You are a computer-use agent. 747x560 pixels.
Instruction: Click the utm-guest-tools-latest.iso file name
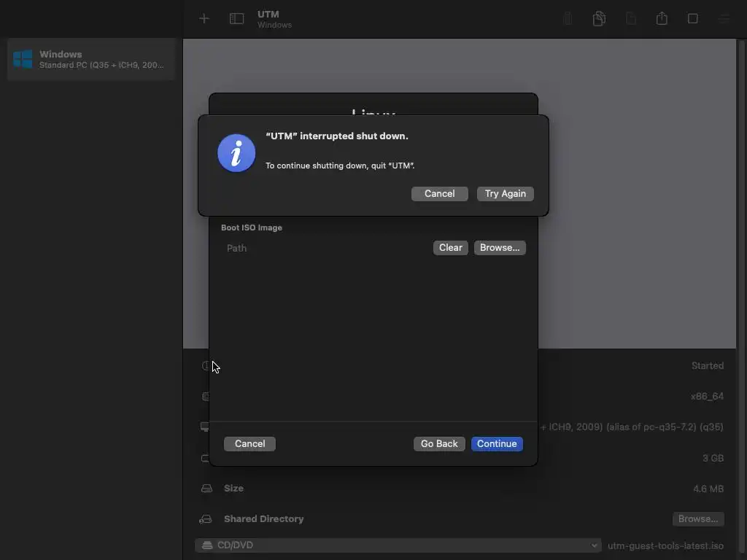[x=665, y=545]
